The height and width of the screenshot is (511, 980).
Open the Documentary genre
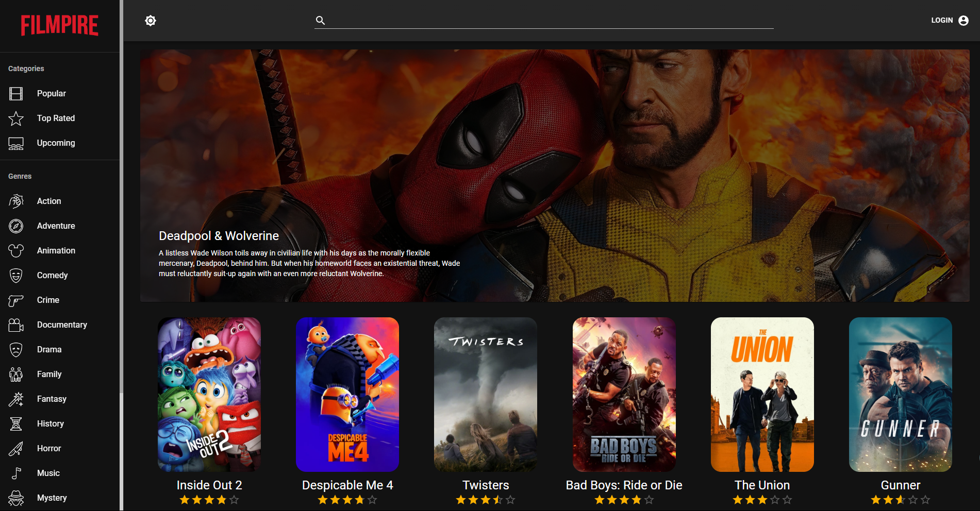coord(62,325)
